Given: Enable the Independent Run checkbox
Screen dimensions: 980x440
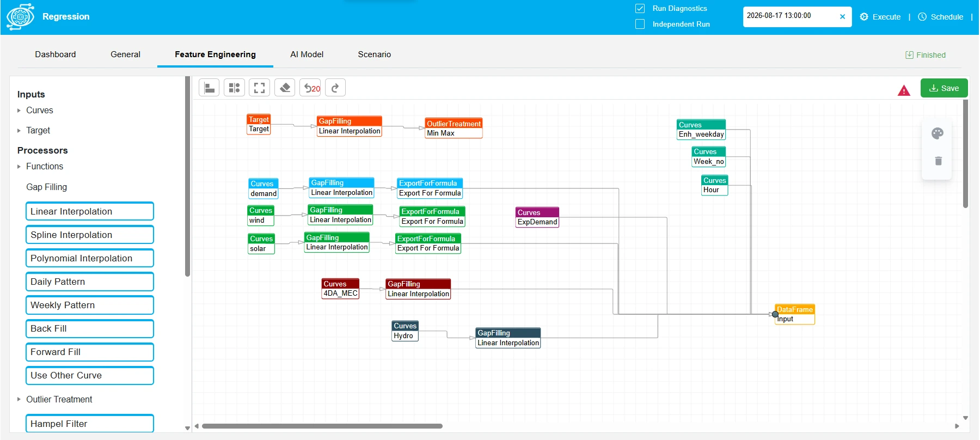Looking at the screenshot, I should pos(640,24).
